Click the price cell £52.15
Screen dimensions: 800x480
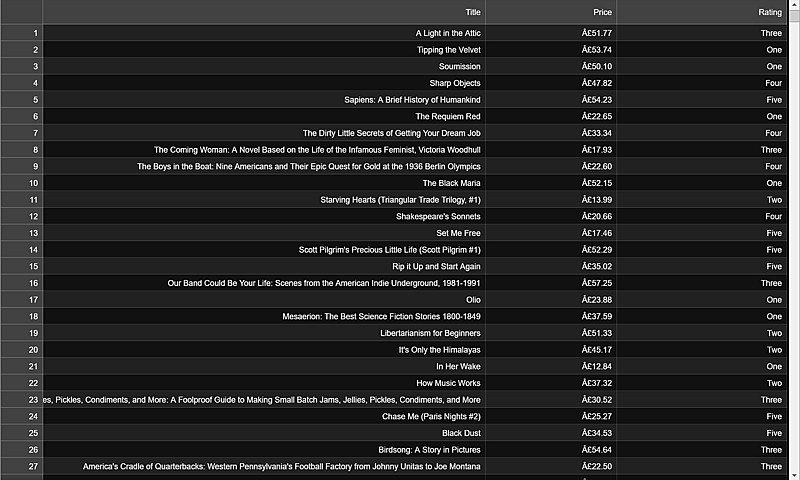coord(551,183)
